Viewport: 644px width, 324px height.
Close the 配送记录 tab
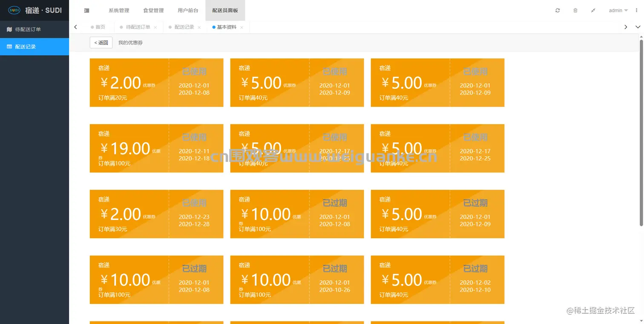(x=199, y=27)
